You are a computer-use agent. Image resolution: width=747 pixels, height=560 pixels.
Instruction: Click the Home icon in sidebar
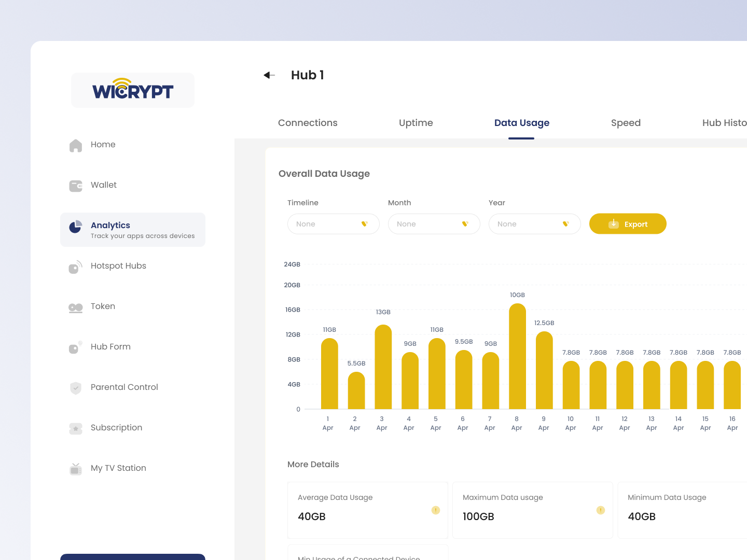76,145
